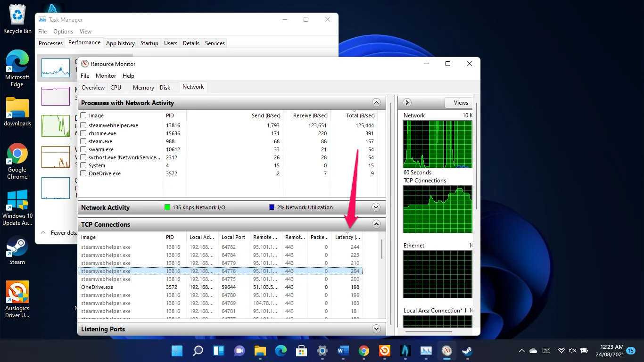Select Resource Monitor taskbar icon
Screen dimensions: 644x362
446,351
